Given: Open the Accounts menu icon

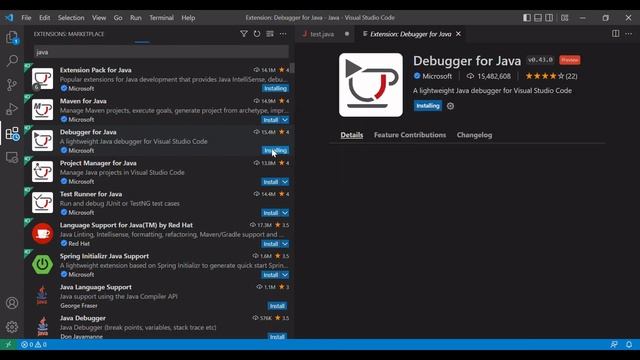Looking at the screenshot, I should tap(12, 303).
